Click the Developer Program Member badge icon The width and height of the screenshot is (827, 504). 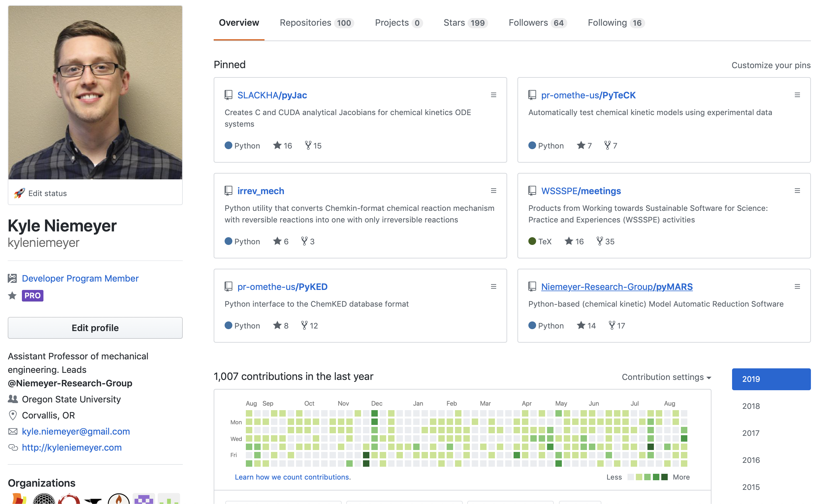pos(13,278)
